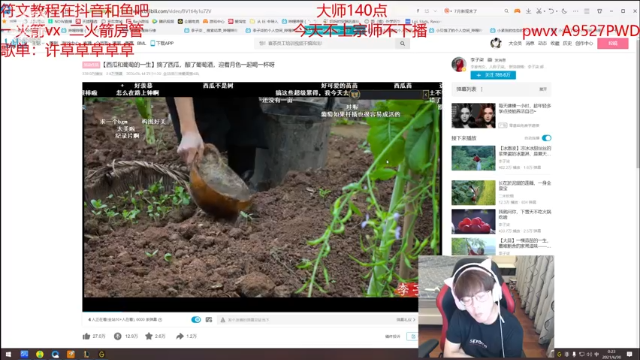Click the blue follow button under uploader name
This screenshot has width=640, height=360.
tap(493, 75)
